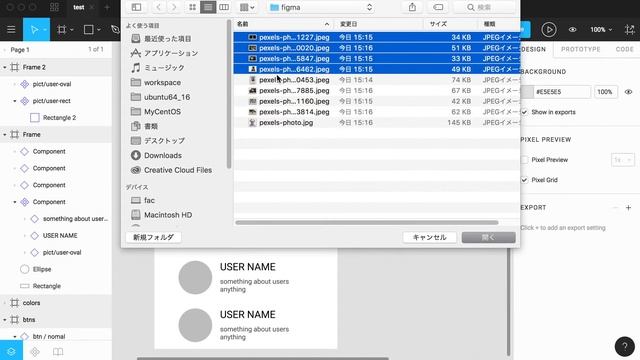
Task: Toggle background color visibility eye
Action: coord(628,92)
